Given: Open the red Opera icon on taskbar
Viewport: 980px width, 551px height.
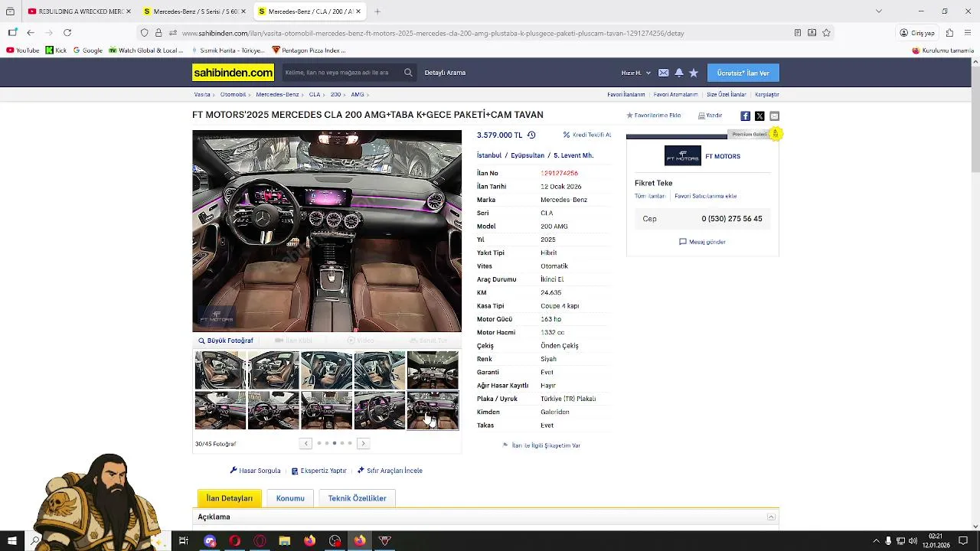Looking at the screenshot, I should pyautogui.click(x=234, y=541).
